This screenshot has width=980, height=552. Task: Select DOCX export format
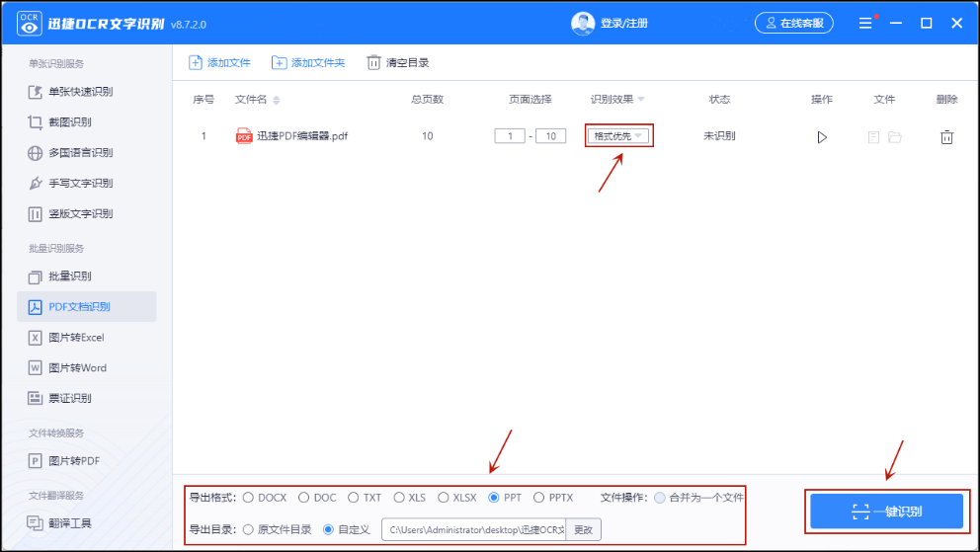coord(248,498)
